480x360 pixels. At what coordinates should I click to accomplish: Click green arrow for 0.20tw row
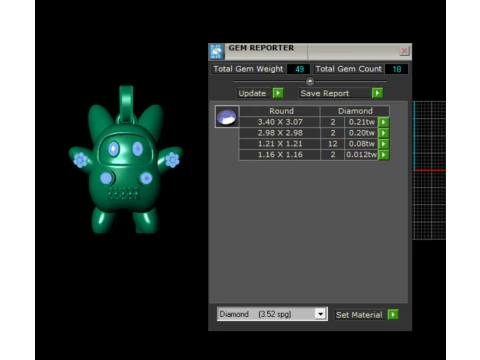384,133
